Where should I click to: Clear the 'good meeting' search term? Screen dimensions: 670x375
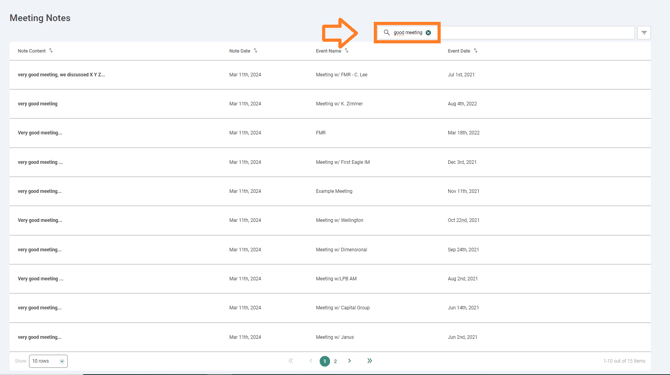pyautogui.click(x=428, y=32)
